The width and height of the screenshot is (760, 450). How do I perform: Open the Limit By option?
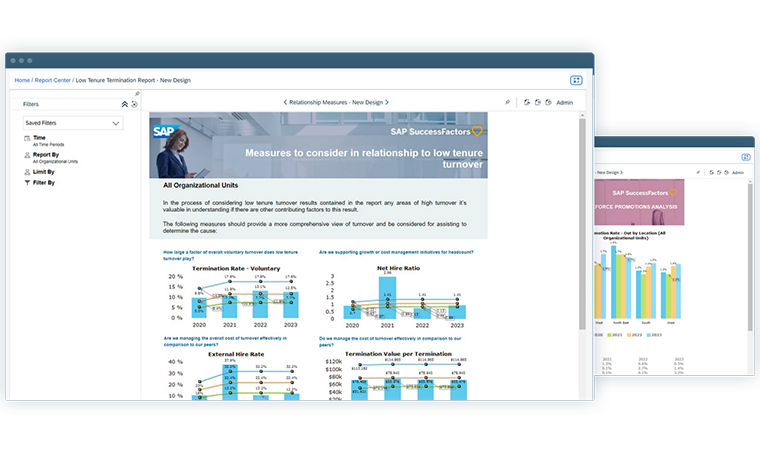(x=43, y=172)
